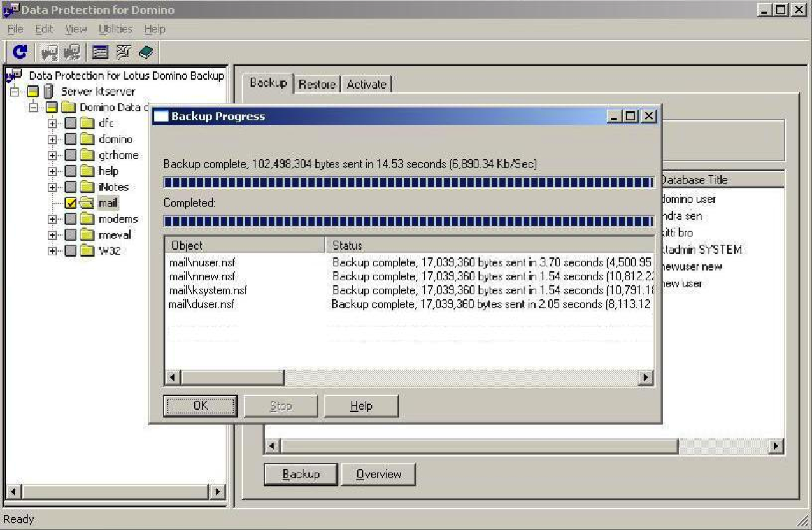Screen dimensions: 812x530
Task: Uncheck the mail folder checkbox
Action: tap(71, 203)
